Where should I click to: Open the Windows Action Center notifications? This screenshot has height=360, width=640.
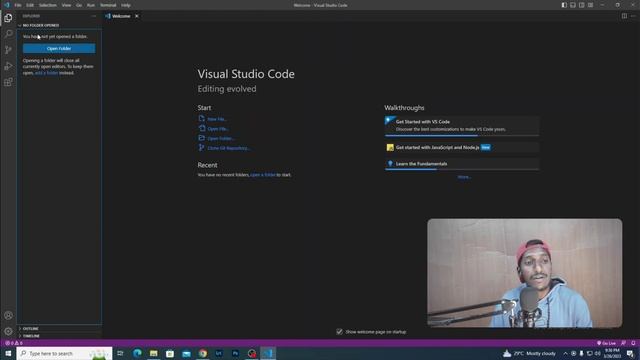click(x=630, y=353)
